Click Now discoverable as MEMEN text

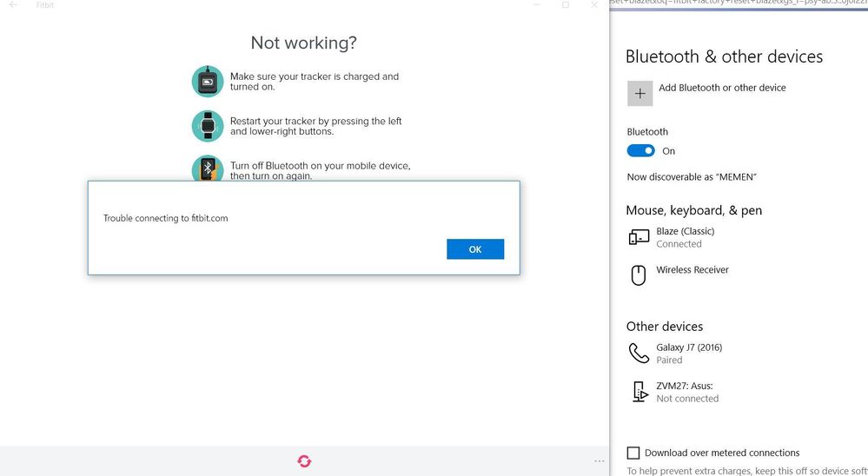(692, 177)
